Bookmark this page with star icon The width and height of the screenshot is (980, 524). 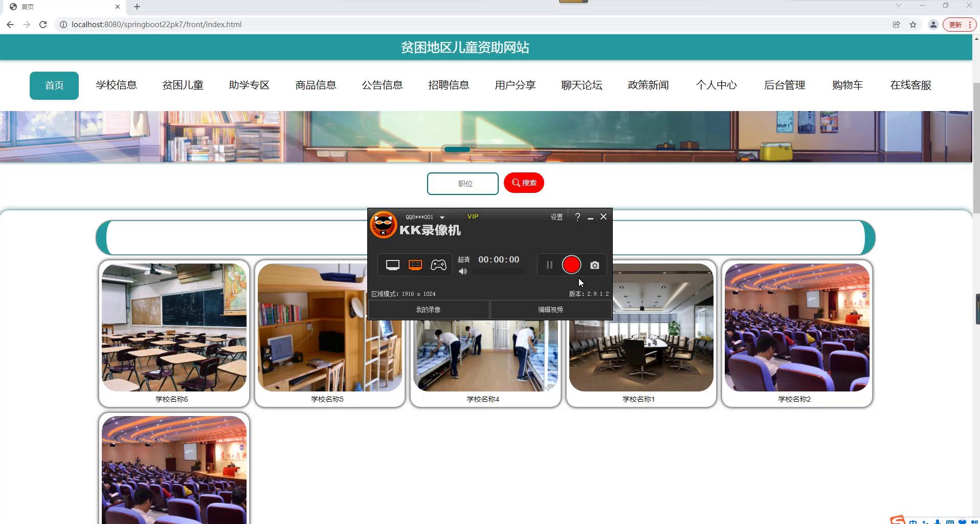[x=913, y=25]
